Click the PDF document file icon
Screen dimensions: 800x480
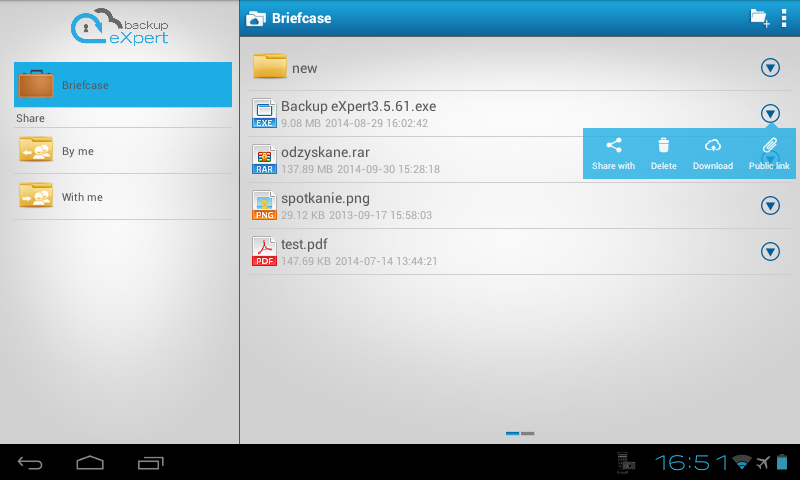pyautogui.click(x=264, y=251)
